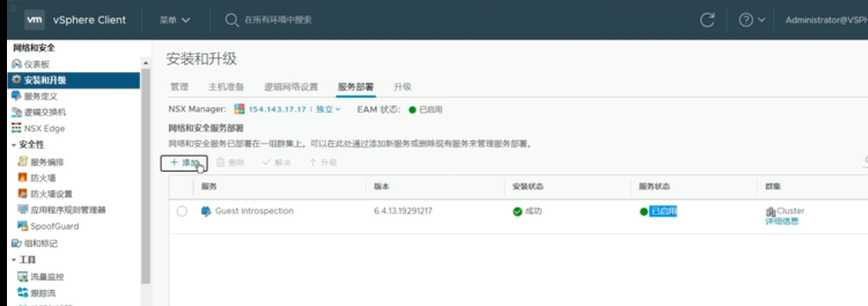Click the 逻辑交换机 icon
This screenshot has width=868, height=306.
[x=17, y=112]
